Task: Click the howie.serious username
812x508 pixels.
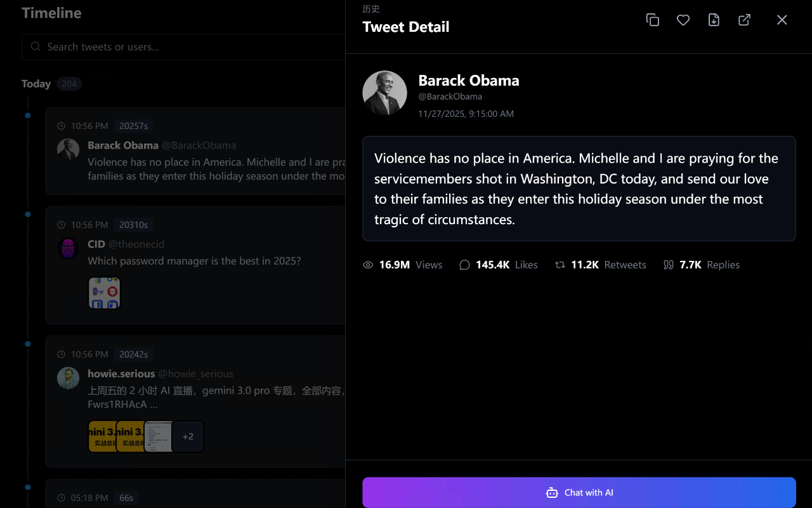Action: click(x=121, y=374)
